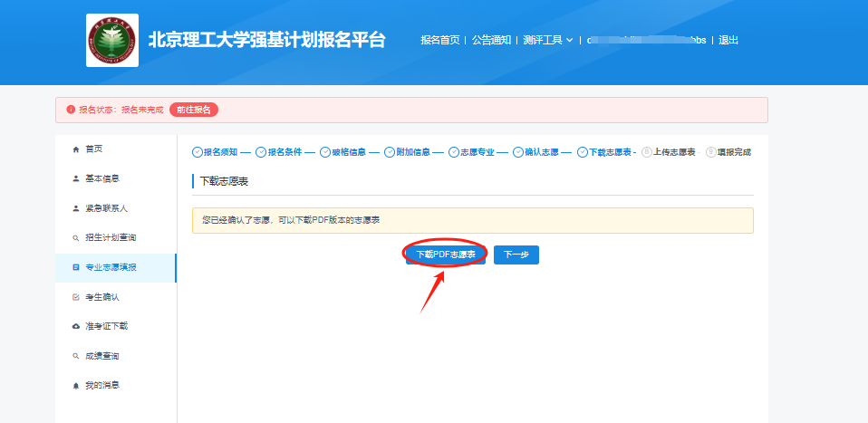Click the red 前往报名 button
868x423 pixels.
pyautogui.click(x=194, y=110)
